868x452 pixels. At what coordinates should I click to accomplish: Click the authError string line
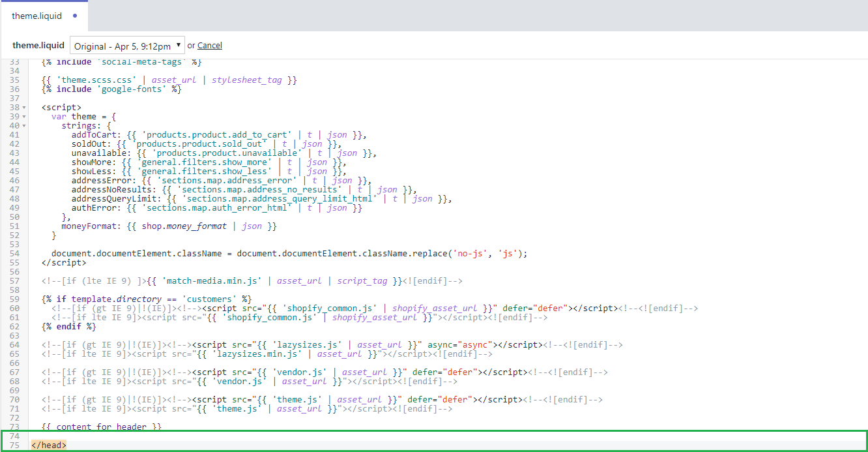pyautogui.click(x=216, y=208)
